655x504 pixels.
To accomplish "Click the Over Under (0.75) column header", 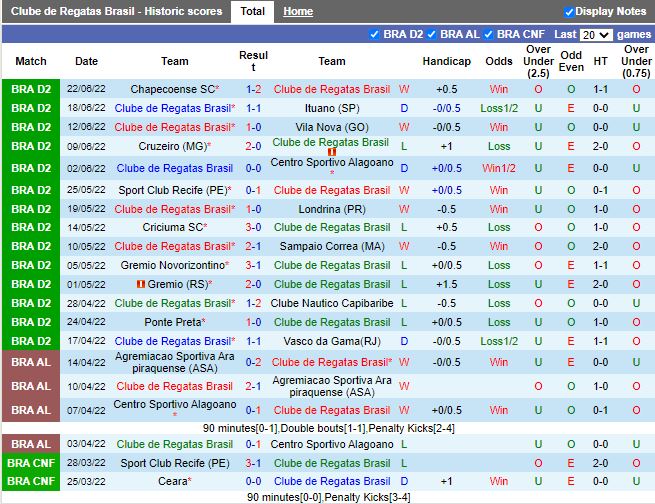I will pos(636,61).
